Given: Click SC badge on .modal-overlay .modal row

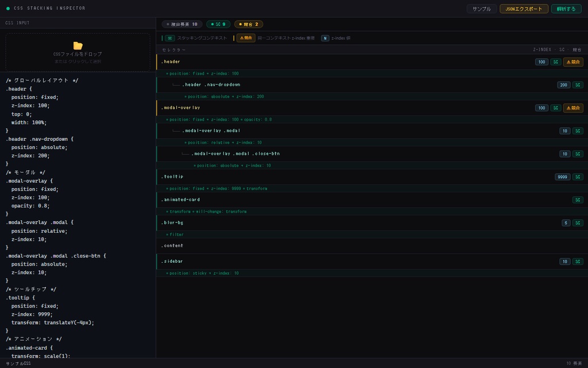Looking at the screenshot, I should click(x=578, y=131).
